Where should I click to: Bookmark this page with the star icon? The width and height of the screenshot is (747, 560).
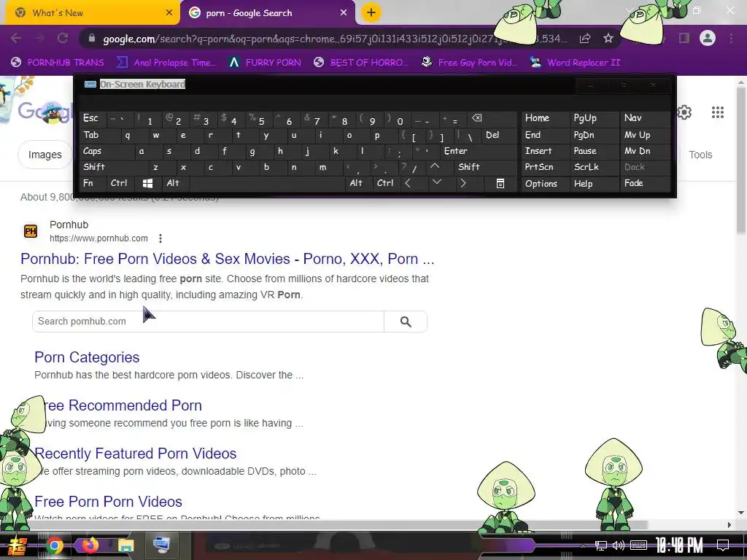tap(608, 38)
